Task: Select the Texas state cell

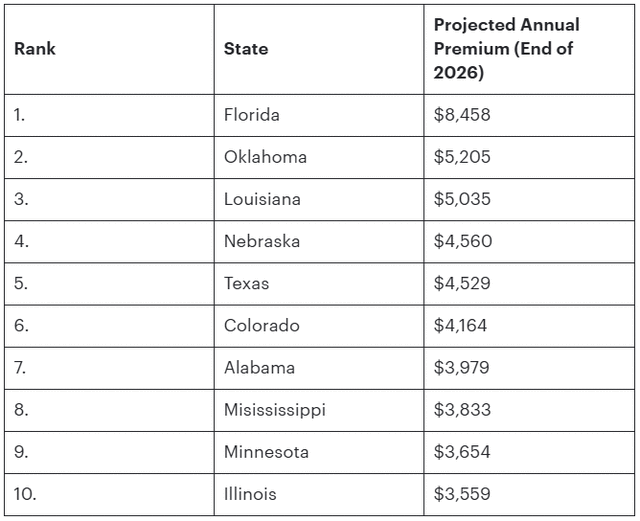Action: click(247, 283)
